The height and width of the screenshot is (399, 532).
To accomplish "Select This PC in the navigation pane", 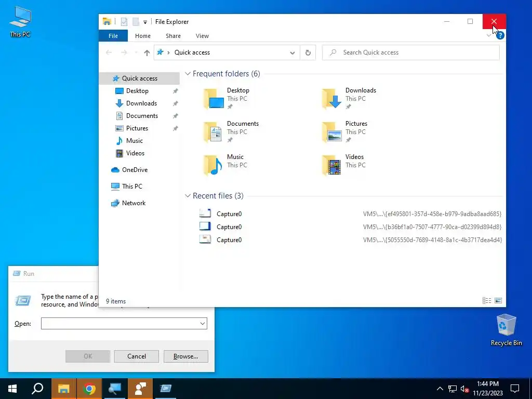I will tap(132, 187).
